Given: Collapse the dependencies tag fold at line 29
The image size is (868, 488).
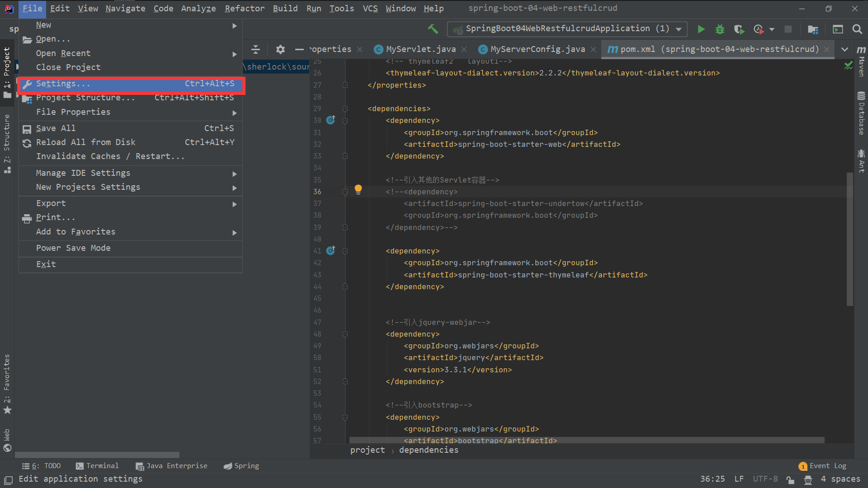Looking at the screenshot, I should click(x=345, y=109).
